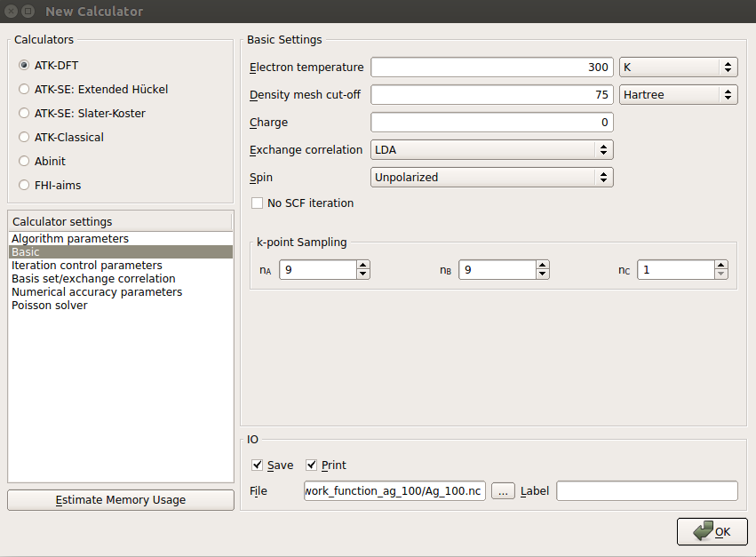Screen dimensions: 756x557
Task: Click the Electron temperature input field
Action: (x=492, y=67)
